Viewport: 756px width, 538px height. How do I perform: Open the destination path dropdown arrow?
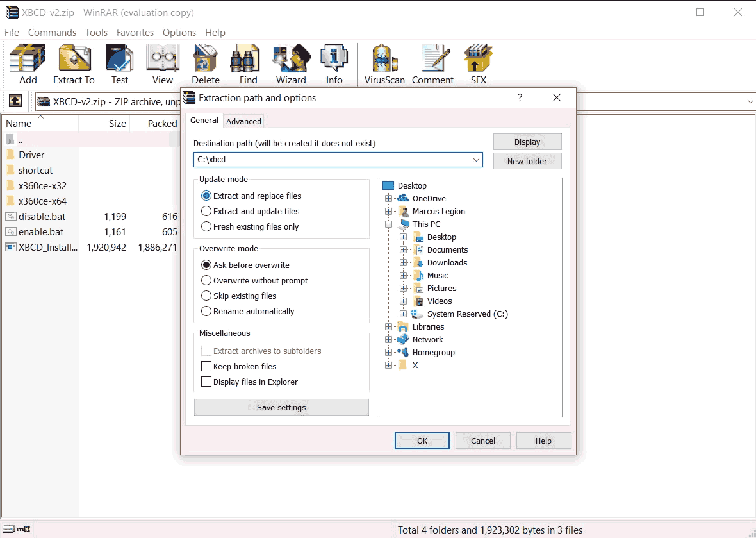pos(476,160)
